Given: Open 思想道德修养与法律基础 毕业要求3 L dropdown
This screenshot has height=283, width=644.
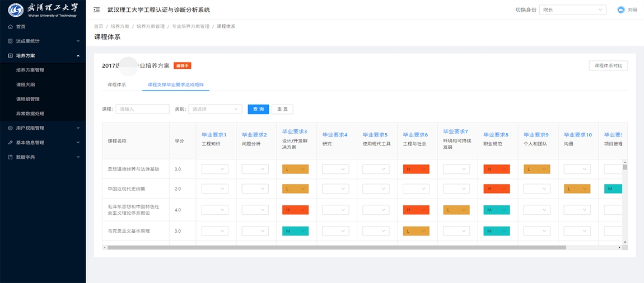Looking at the screenshot, I should (295, 169).
